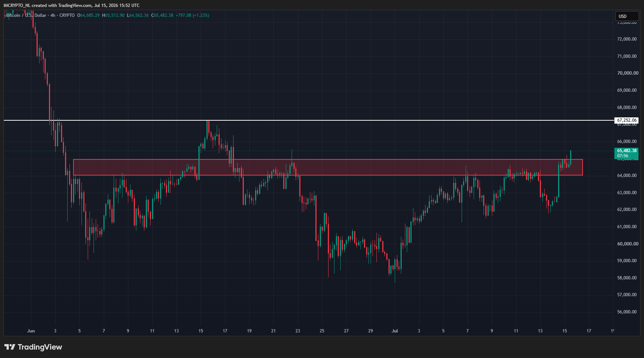Click the 59,000.00 price axis label
The width and height of the screenshot is (644, 358).
point(627,261)
